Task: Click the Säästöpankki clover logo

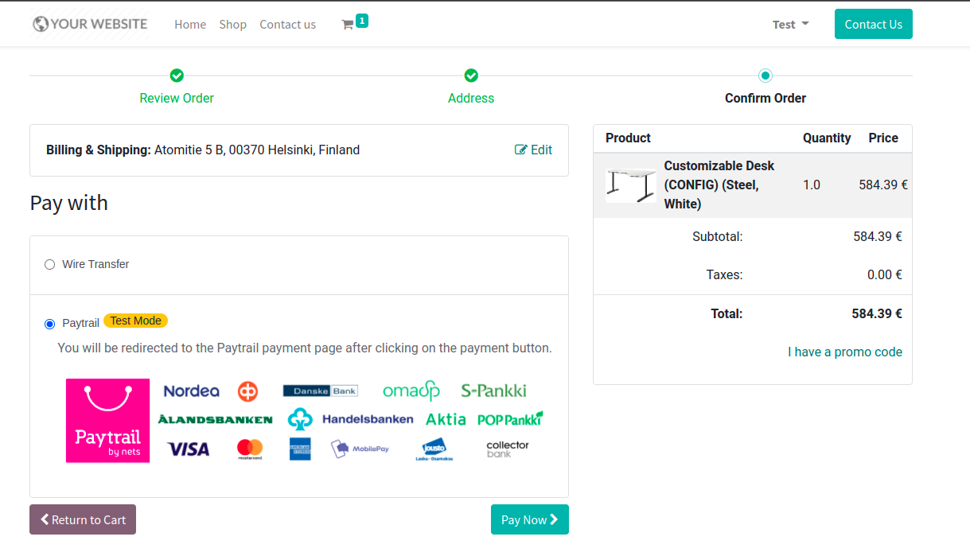Action: point(300,419)
